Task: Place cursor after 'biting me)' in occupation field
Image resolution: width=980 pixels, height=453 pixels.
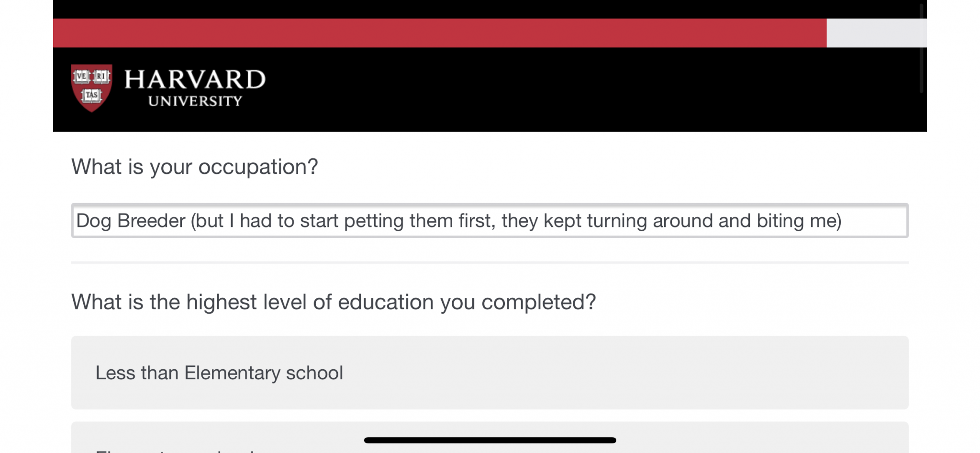Action: click(843, 221)
